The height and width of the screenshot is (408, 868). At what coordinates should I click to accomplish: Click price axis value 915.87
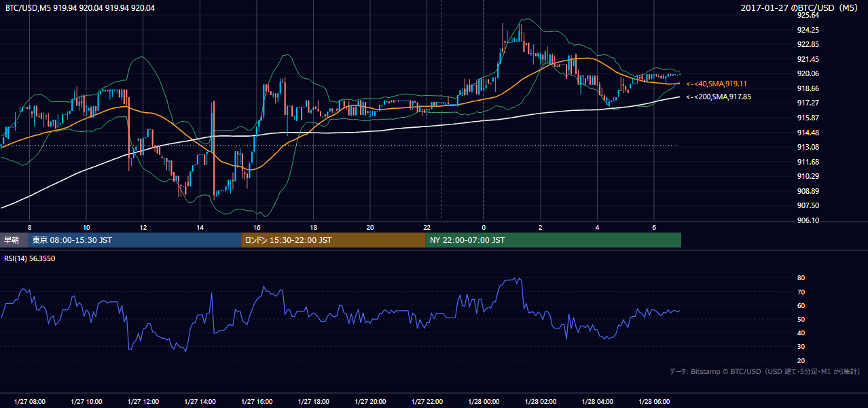click(x=808, y=118)
